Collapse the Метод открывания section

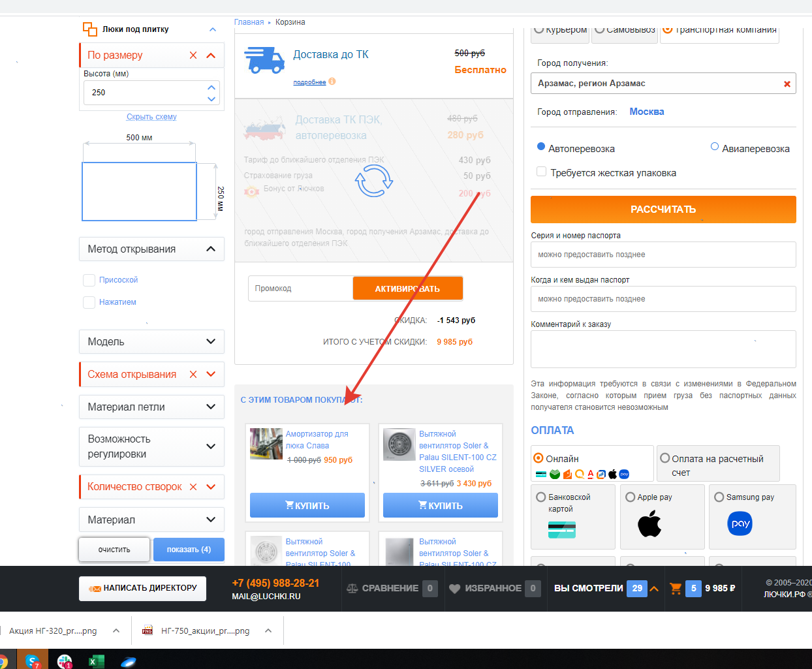[211, 249]
